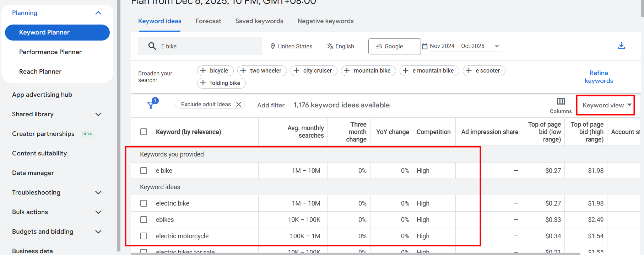Open the Columns selector icon
The height and width of the screenshot is (255, 644).
[561, 102]
